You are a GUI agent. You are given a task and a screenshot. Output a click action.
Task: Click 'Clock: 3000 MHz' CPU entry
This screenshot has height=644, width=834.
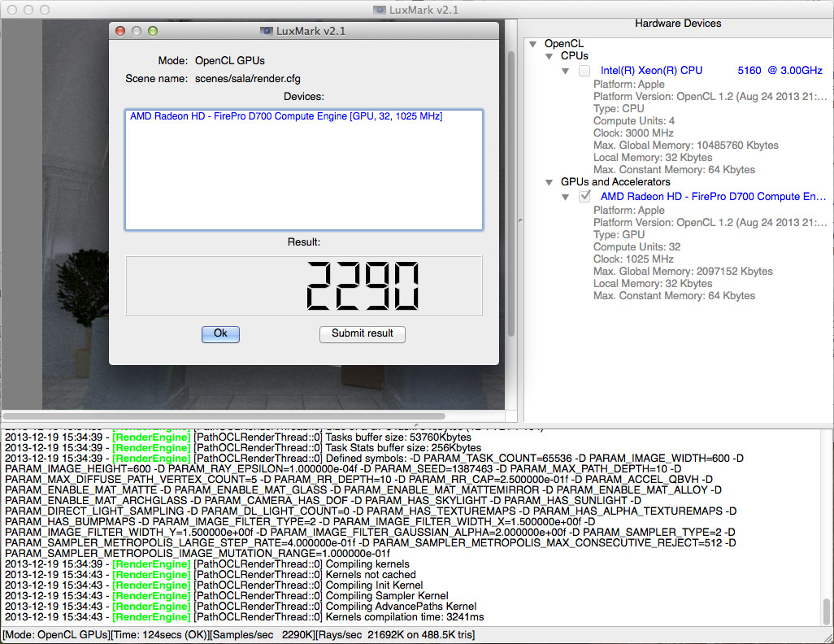[x=633, y=133]
